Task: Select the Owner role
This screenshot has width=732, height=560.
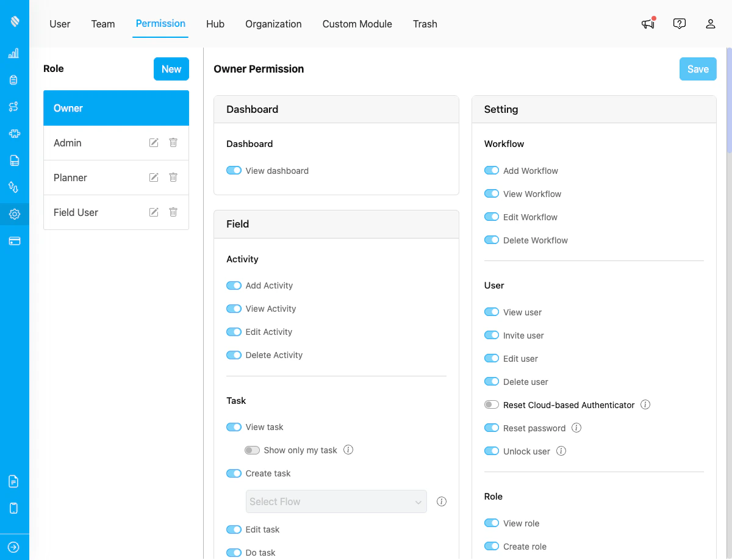Action: (116, 108)
